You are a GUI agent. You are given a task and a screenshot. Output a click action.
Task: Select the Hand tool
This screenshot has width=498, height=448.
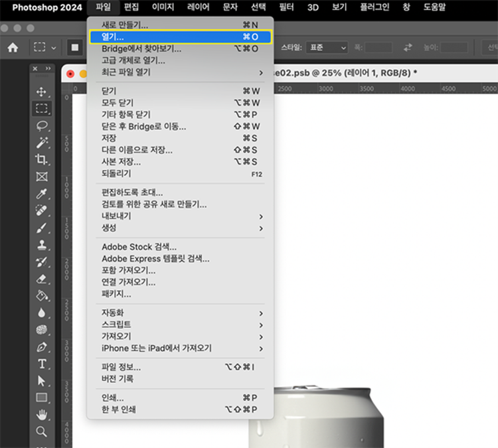point(42,415)
